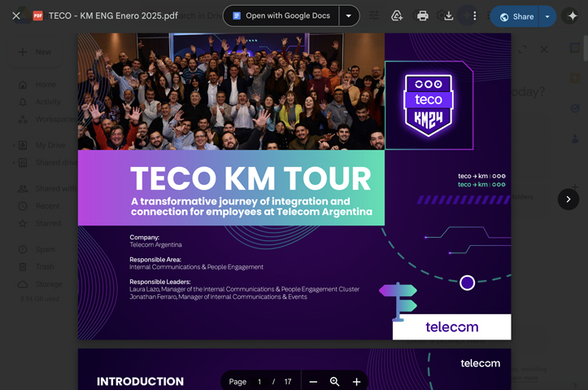Screen dimensions: 588x390
Task: Open the Spam folder in the sidebar
Action: [45, 249]
